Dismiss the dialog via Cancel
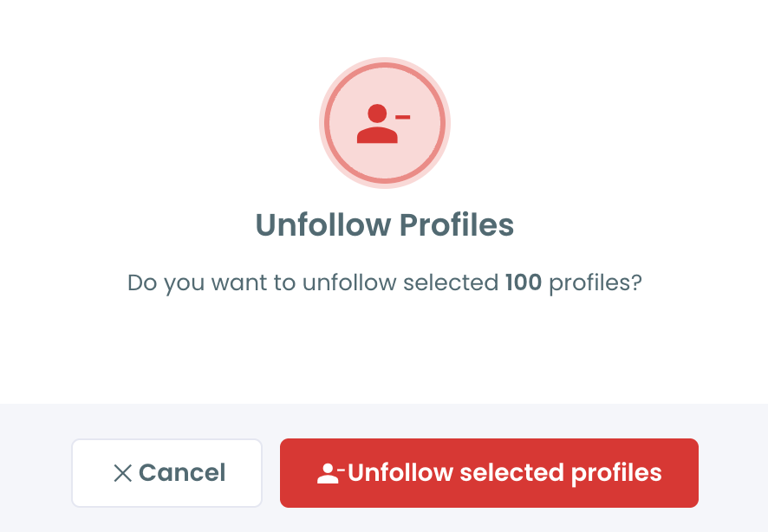This screenshot has width=768, height=532. click(166, 473)
